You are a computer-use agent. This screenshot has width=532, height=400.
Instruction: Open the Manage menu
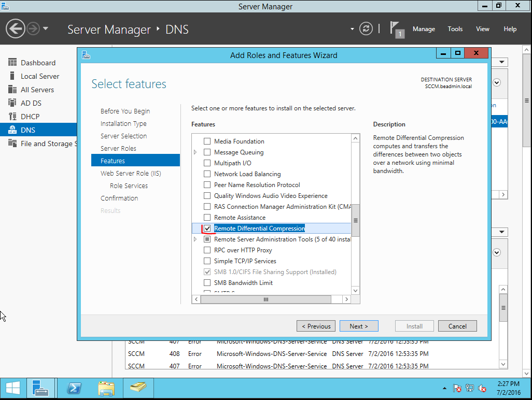424,29
